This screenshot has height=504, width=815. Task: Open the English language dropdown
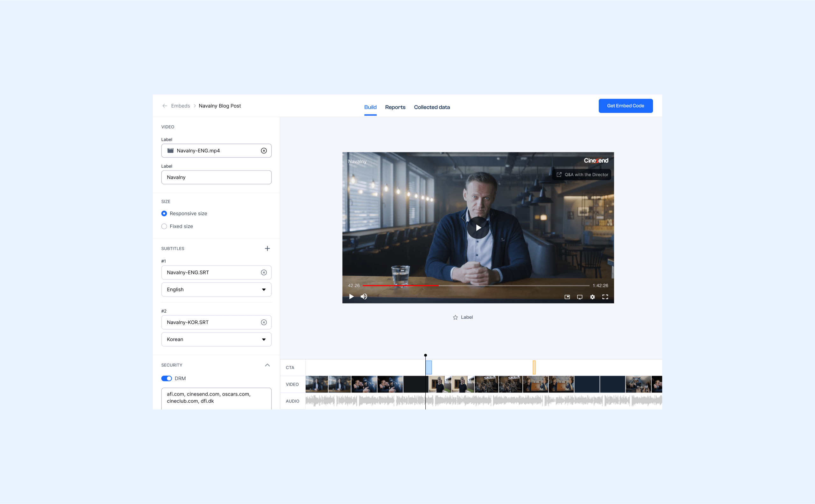216,289
